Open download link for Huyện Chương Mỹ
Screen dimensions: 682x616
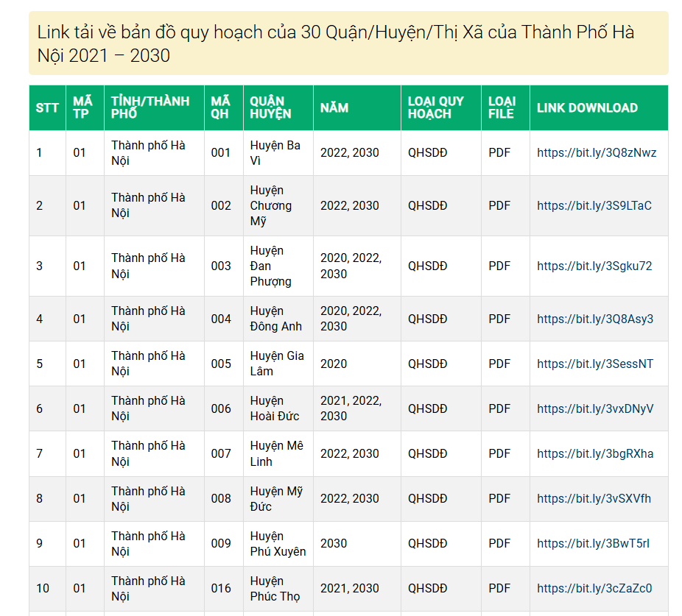(x=594, y=205)
